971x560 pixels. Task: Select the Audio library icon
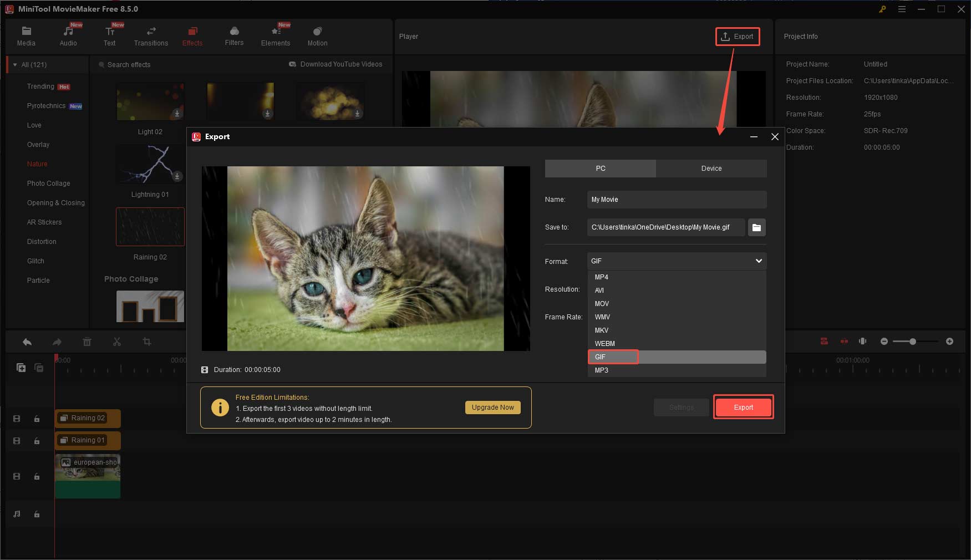(68, 35)
